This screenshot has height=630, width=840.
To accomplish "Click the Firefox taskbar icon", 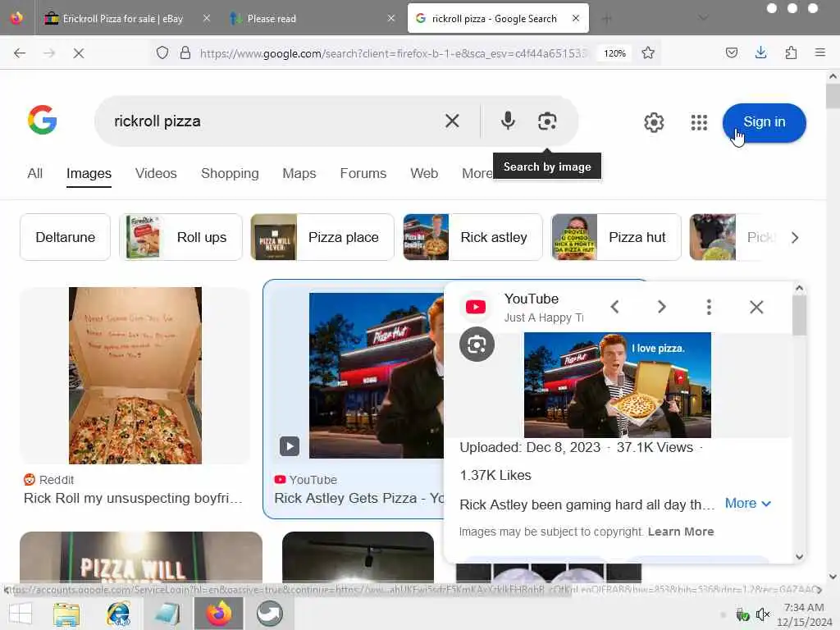I will (x=218, y=614).
